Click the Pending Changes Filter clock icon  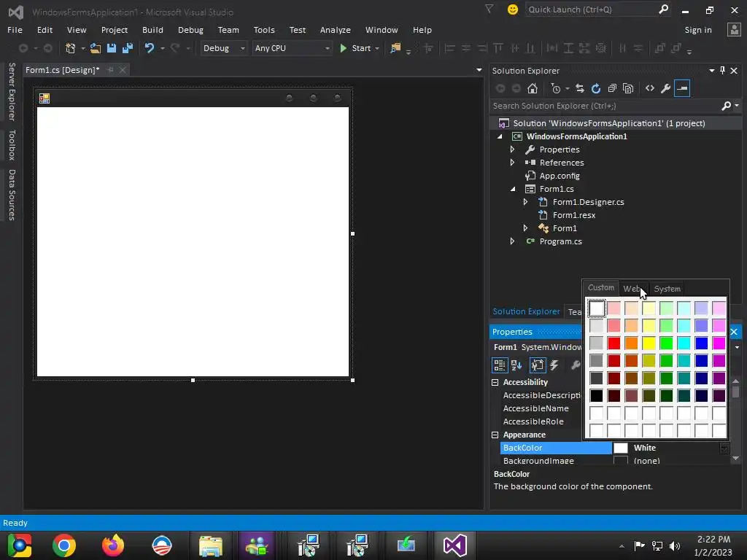556,88
